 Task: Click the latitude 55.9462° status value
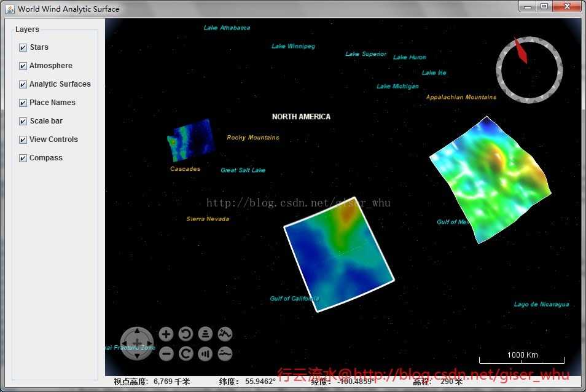260,382
